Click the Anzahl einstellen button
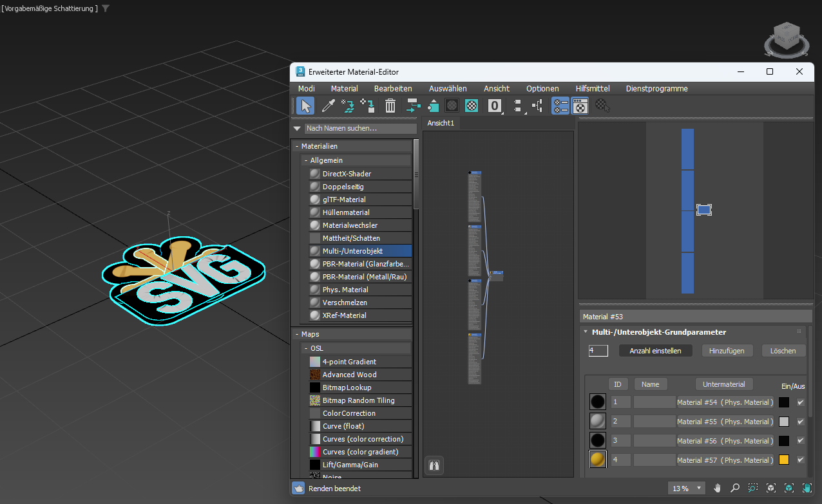 pyautogui.click(x=656, y=351)
